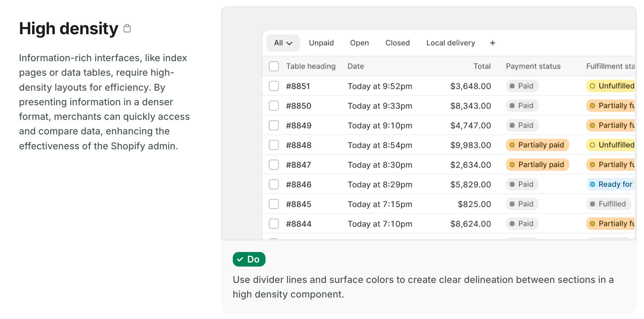Click the $3,648.00 total cell
The width and height of the screenshot is (644, 319).
click(471, 86)
